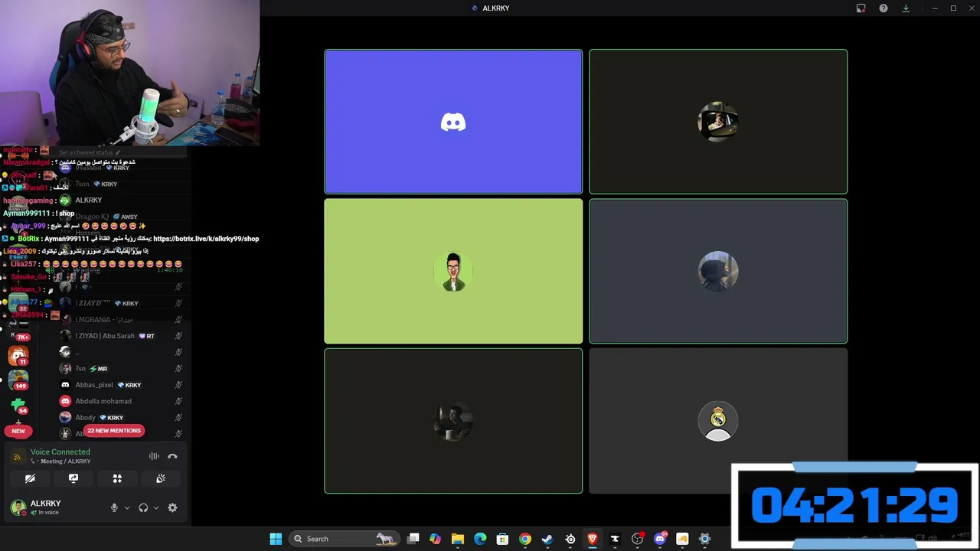Open the Meeting / ALKRKY channel link
Screen dimensions: 980x551
[x=65, y=461]
